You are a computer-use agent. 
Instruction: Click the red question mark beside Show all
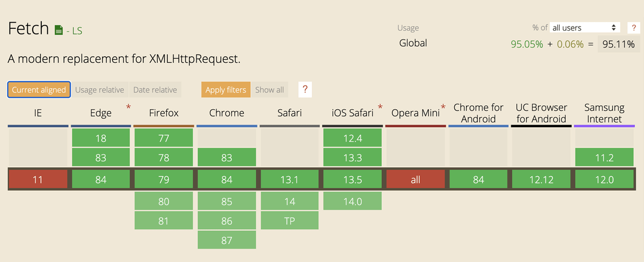coord(304,89)
